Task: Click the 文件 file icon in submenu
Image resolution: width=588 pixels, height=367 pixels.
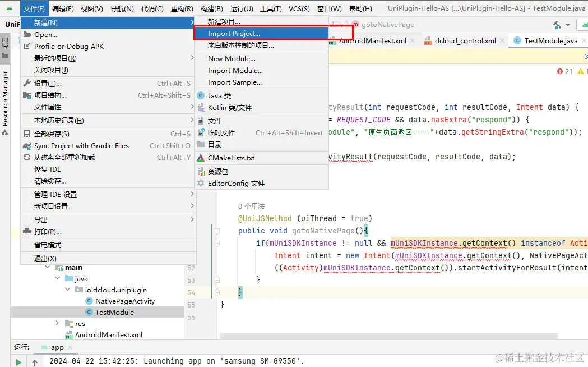Action: pos(201,121)
